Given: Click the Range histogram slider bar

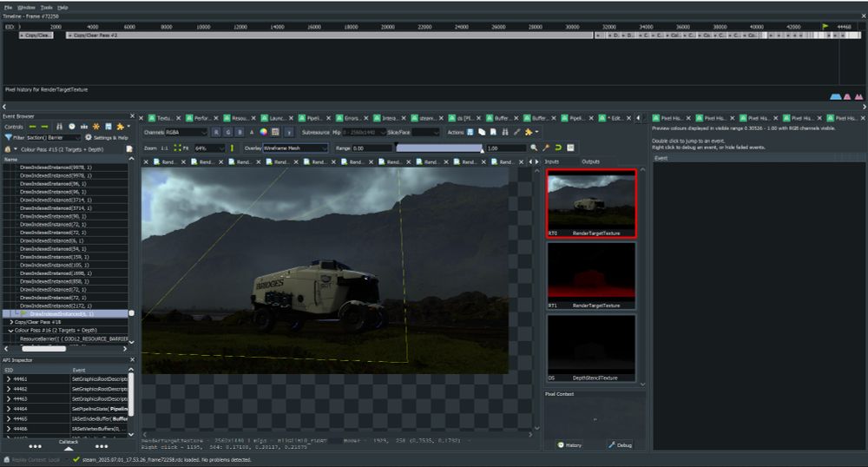Looking at the screenshot, I should pyautogui.click(x=439, y=148).
